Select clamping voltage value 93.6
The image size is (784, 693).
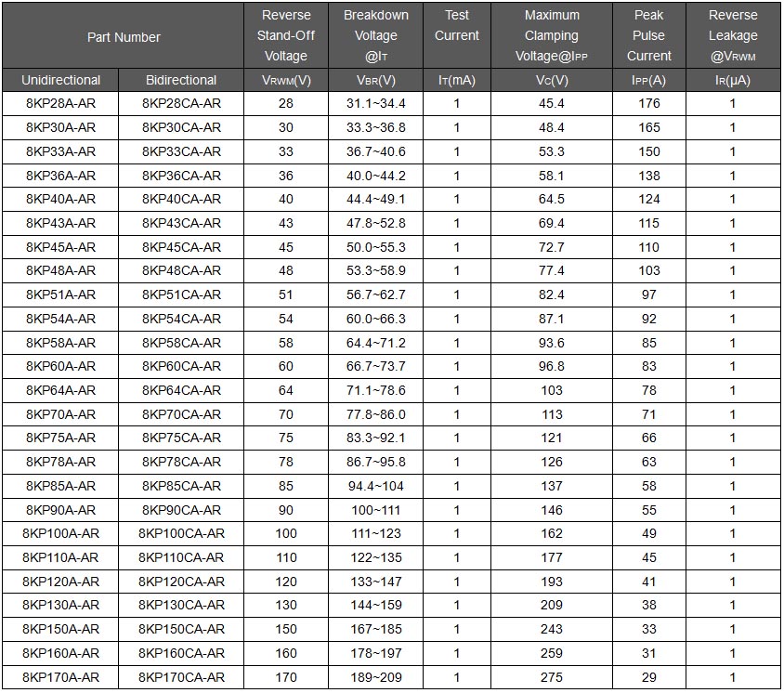(x=552, y=343)
